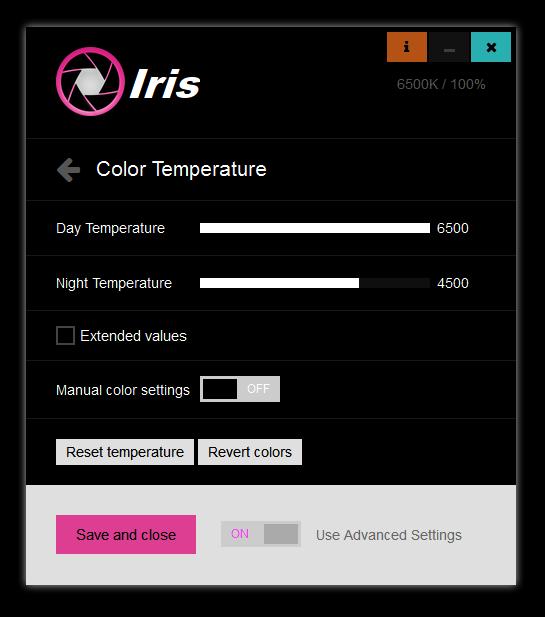Click the Color Temperature heading

(181, 170)
